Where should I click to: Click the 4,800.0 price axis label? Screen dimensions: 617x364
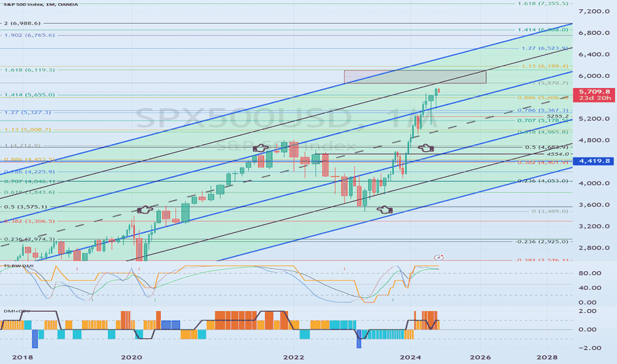[x=594, y=140]
